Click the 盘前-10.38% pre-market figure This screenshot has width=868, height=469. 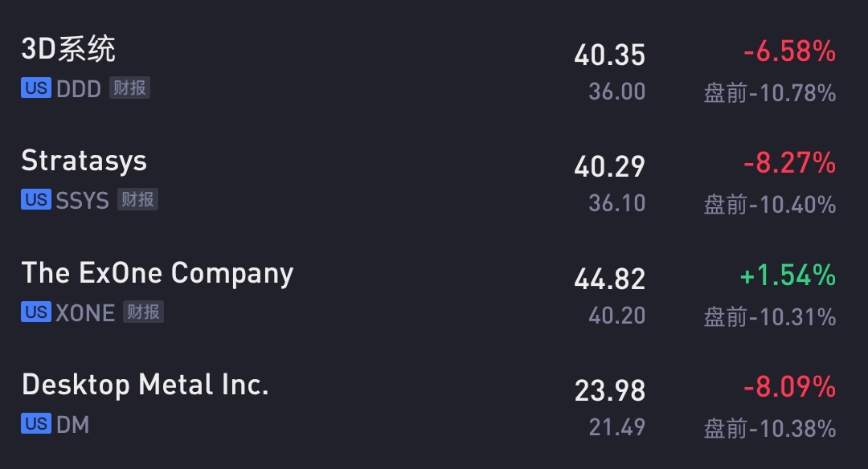(x=770, y=429)
